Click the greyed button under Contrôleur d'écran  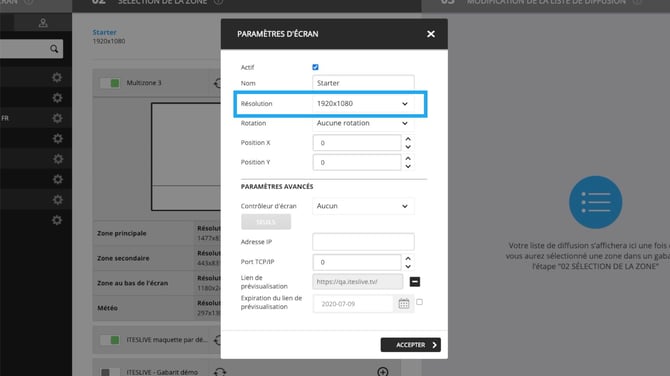click(266, 222)
